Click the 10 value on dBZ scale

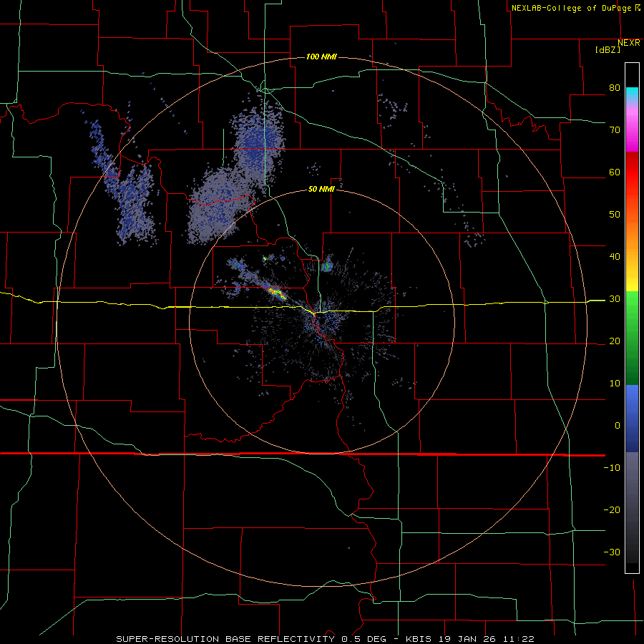pos(615,384)
